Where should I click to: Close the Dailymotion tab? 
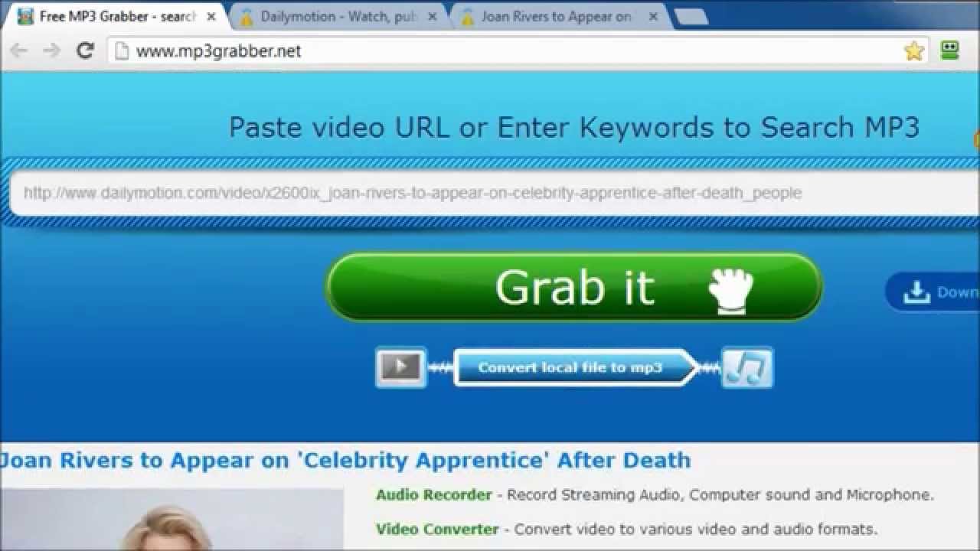[x=433, y=16]
